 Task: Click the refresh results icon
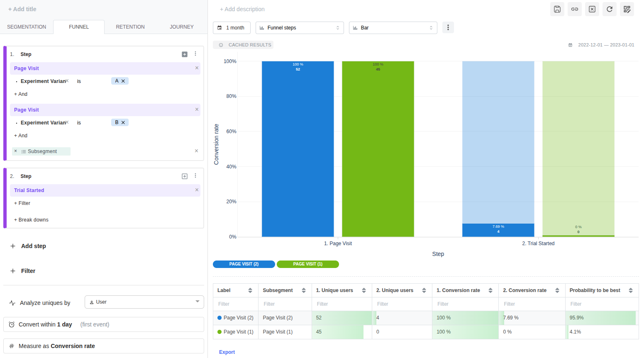[610, 9]
